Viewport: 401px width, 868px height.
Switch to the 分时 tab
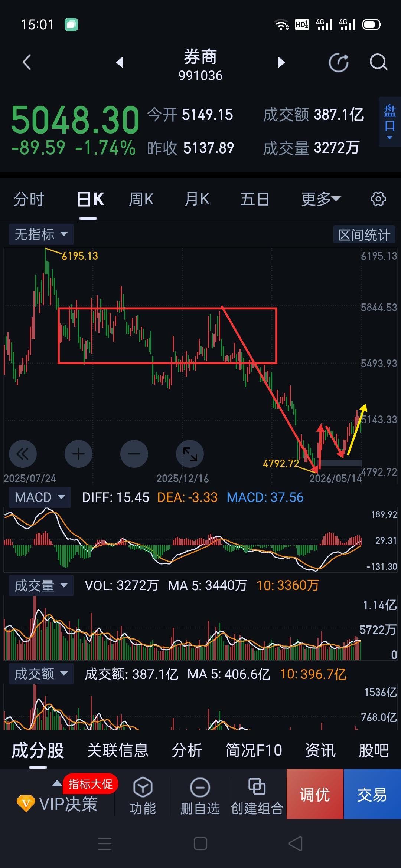29,199
